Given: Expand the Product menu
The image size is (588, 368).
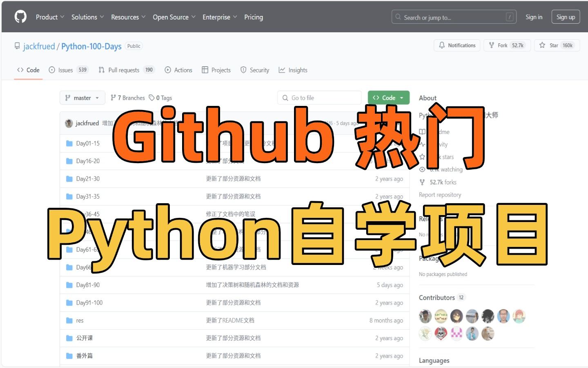Looking at the screenshot, I should tap(50, 17).
